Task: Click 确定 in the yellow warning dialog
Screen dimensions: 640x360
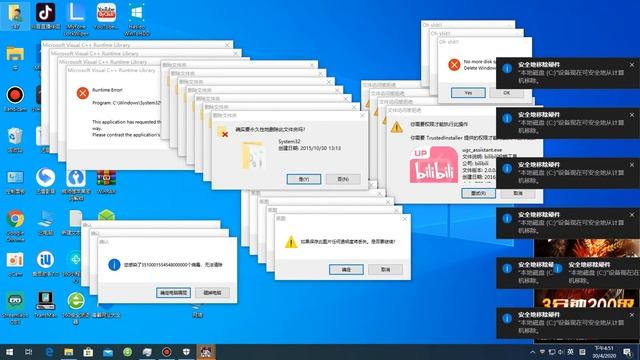Action: pos(346,269)
